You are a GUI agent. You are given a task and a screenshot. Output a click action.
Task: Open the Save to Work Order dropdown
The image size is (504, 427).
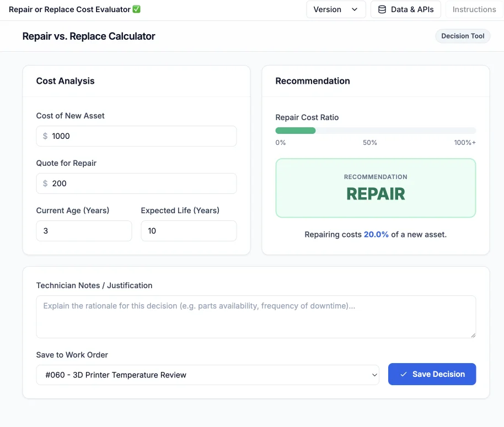pyautogui.click(x=207, y=375)
